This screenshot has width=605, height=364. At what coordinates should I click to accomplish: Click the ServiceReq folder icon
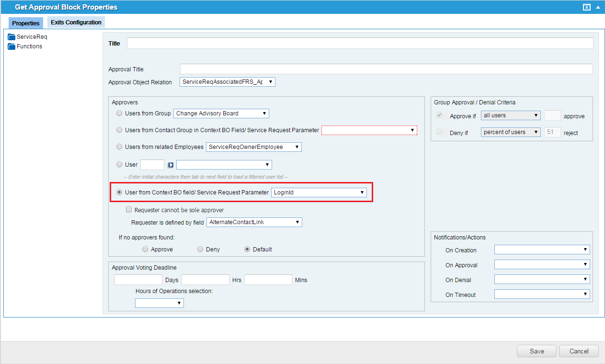click(x=11, y=37)
